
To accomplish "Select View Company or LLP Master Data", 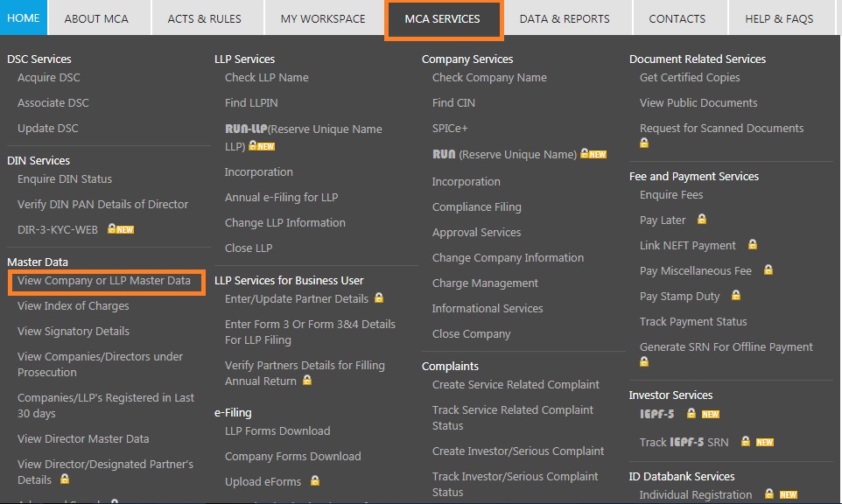I will [104, 281].
